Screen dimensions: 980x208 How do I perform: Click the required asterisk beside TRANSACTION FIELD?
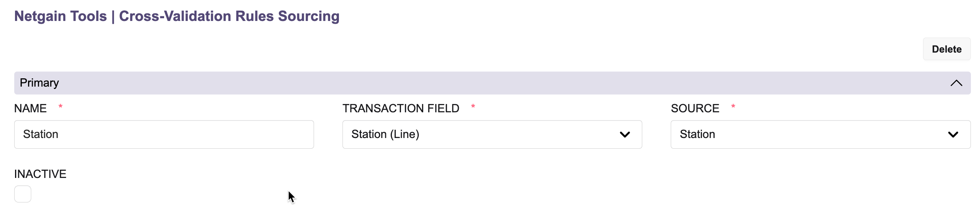pos(473,106)
